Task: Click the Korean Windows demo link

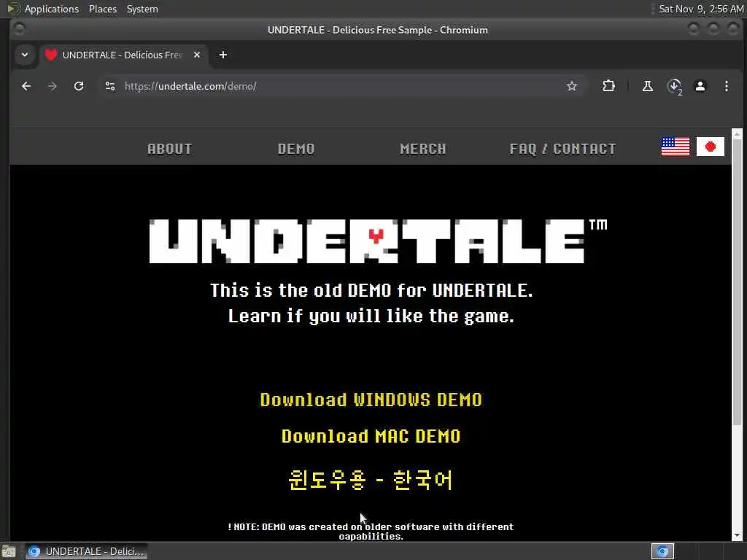Action: tap(371, 480)
